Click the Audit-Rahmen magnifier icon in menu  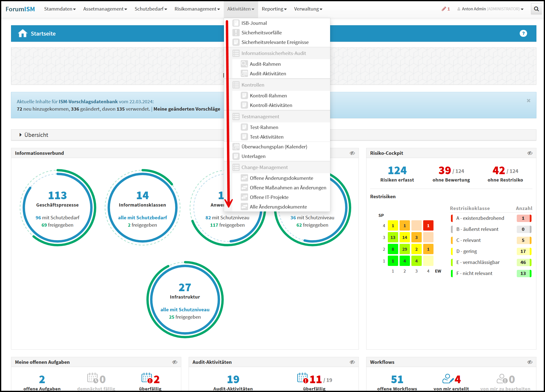coord(244,64)
